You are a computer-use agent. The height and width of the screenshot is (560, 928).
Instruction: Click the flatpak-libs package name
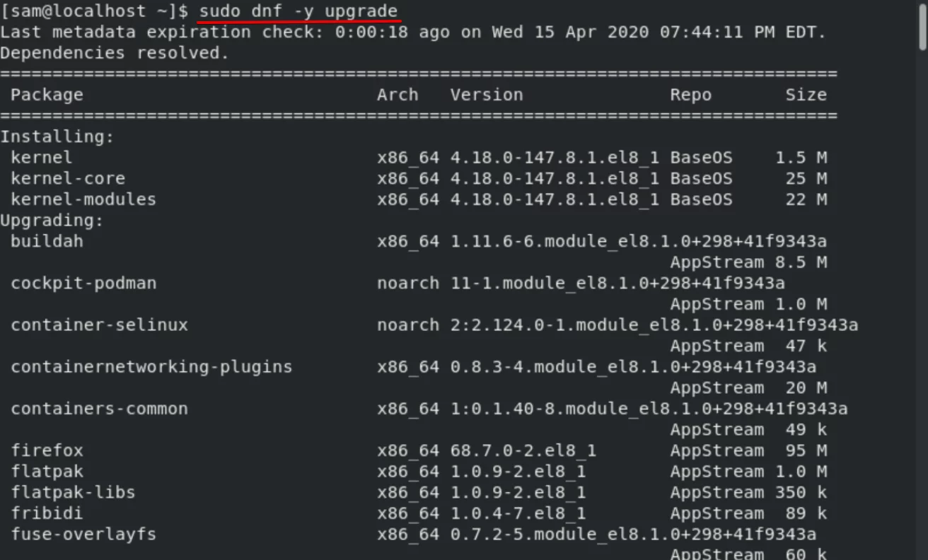pos(73,492)
